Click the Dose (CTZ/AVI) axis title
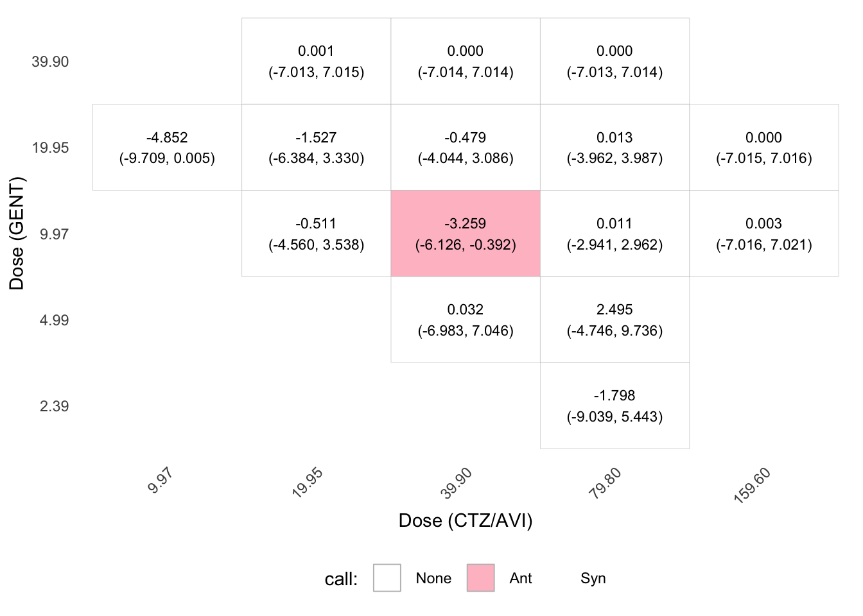This screenshot has width=863, height=616. pos(466,520)
